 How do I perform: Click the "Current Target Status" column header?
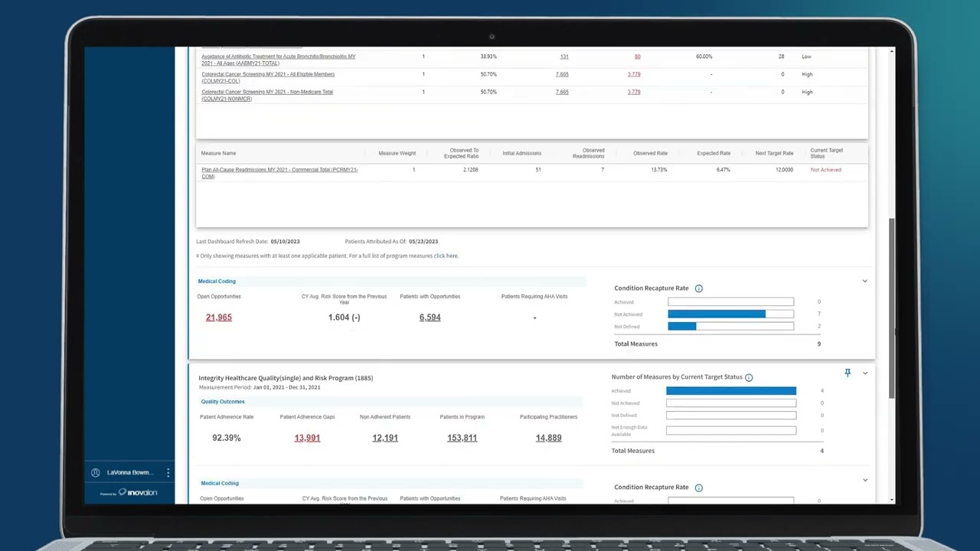826,153
